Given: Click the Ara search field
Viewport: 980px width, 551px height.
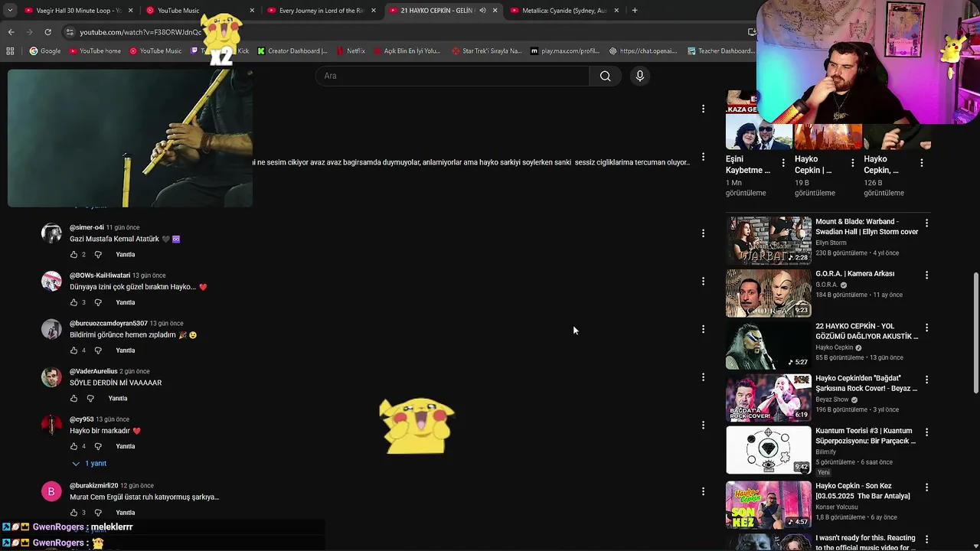Looking at the screenshot, I should (x=452, y=76).
